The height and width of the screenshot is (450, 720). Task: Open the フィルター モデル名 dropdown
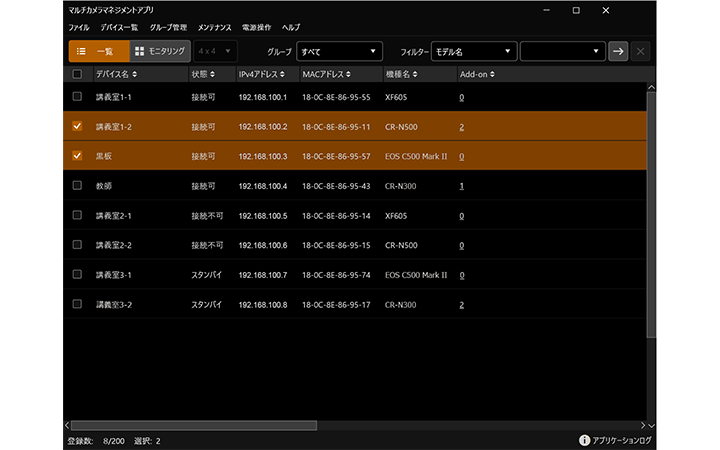[x=474, y=51]
